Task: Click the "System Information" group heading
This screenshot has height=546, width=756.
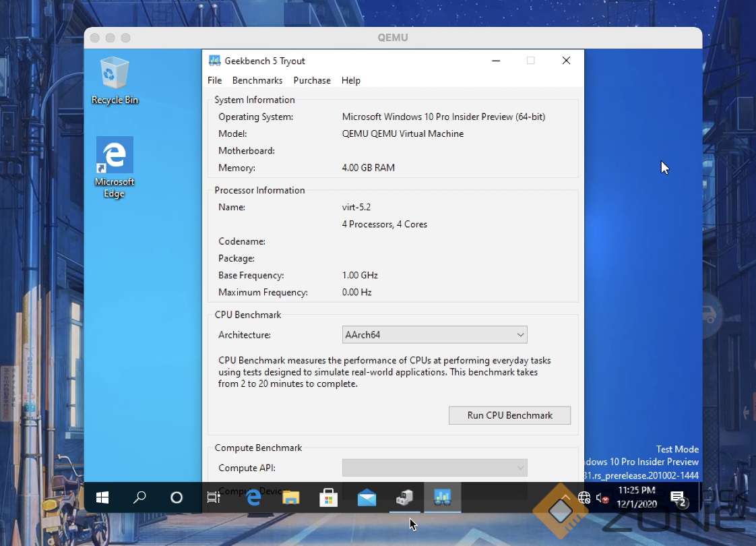Action: click(255, 100)
